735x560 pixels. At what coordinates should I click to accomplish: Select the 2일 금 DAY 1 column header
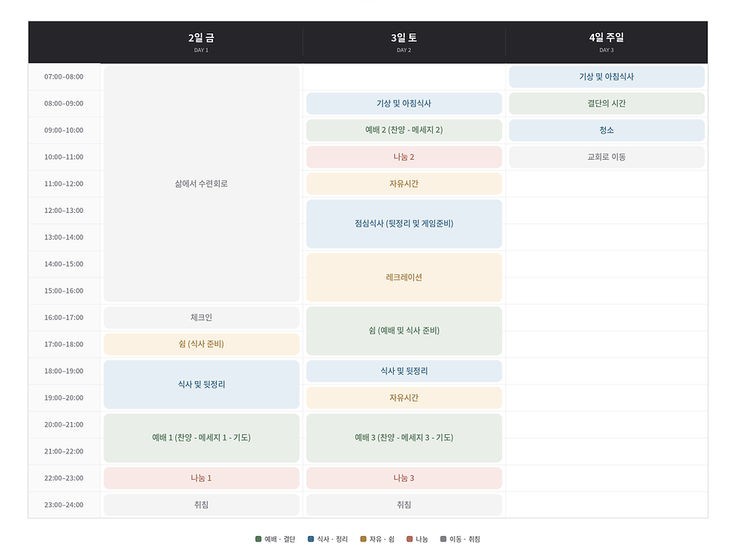202,42
